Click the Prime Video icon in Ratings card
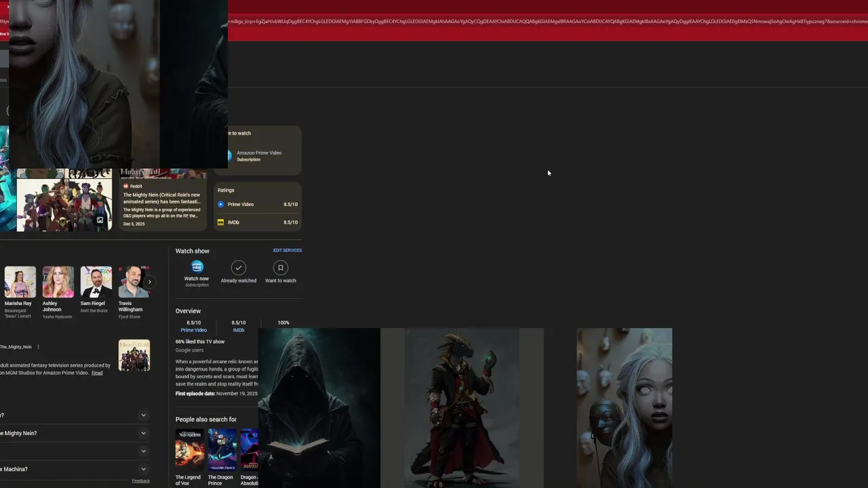This screenshot has height=488, width=868. coord(220,204)
